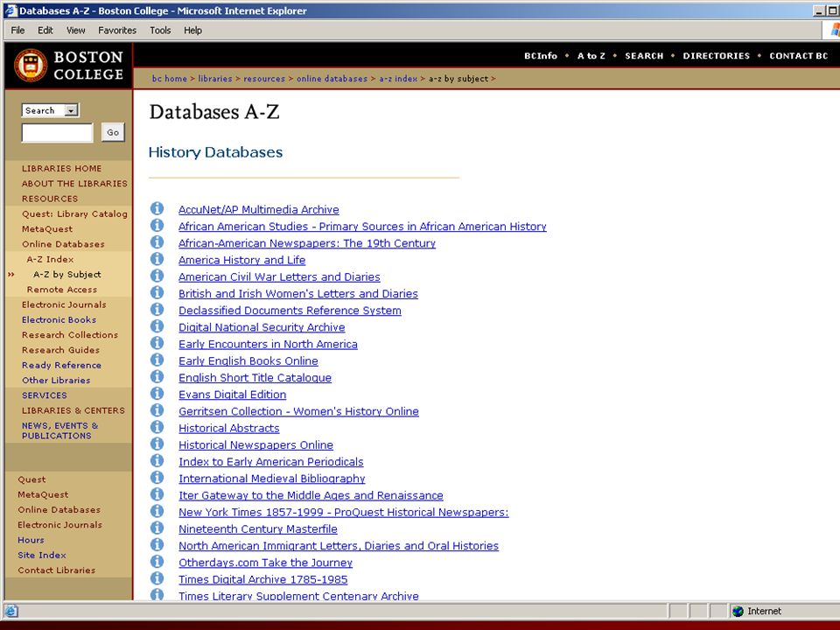Open info icon for Declassified Documents Reference System
This screenshot has height=630, width=840.
pyautogui.click(x=157, y=309)
